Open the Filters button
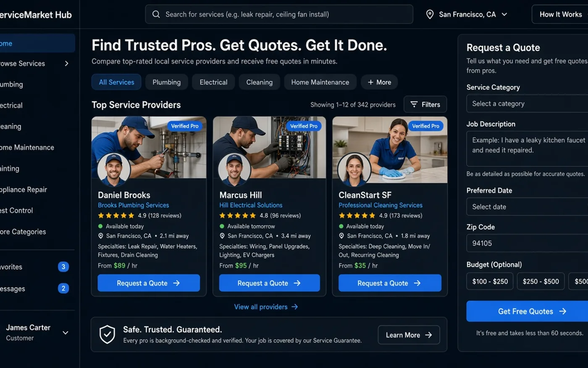The width and height of the screenshot is (588, 368). coord(425,104)
